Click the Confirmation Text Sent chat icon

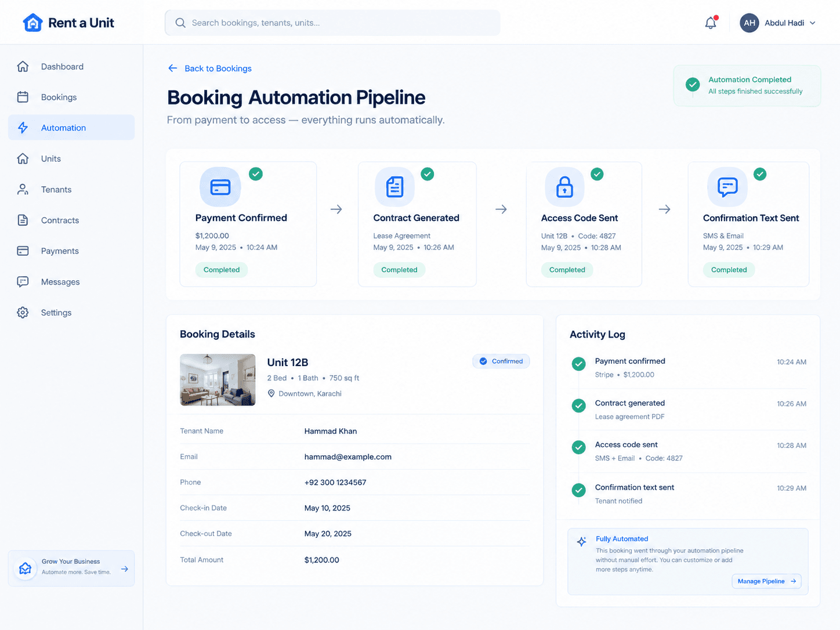(727, 187)
